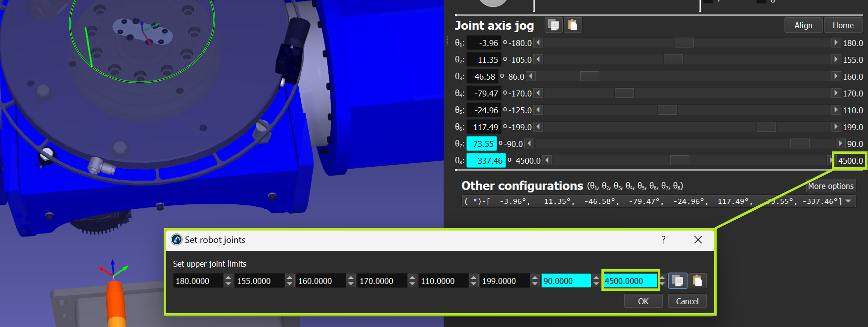Click right arrow of θ6 slider
Viewport: 868px width, 327px height.
tap(835, 127)
